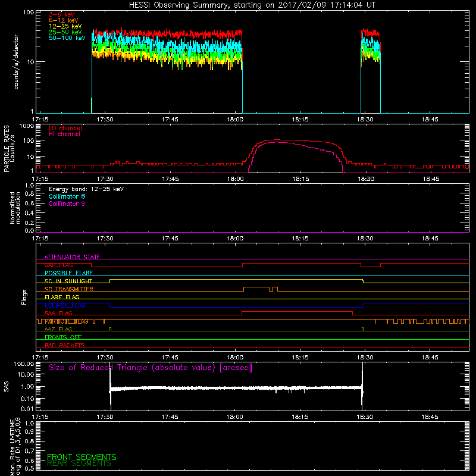The image size is (476, 476).
Task: Click the 'Energy band: 12-25 keV' annotation
Action: (86, 189)
